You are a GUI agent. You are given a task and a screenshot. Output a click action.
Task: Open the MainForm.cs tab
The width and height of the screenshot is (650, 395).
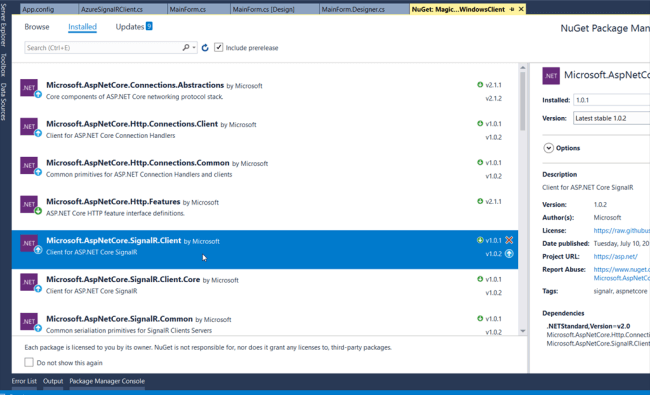[x=199, y=9]
